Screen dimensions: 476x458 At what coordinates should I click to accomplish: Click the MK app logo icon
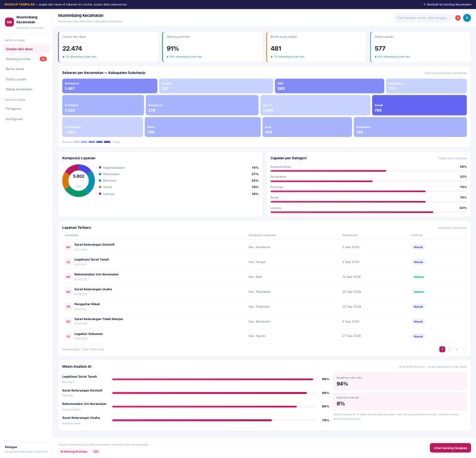pyautogui.click(x=9, y=22)
